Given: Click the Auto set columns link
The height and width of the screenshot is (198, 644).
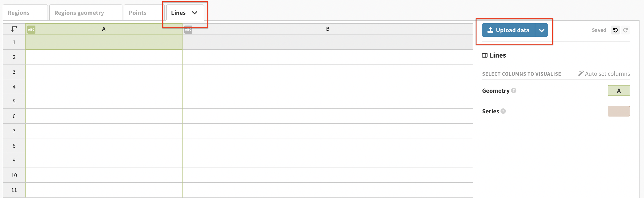Looking at the screenshot, I should point(604,74).
